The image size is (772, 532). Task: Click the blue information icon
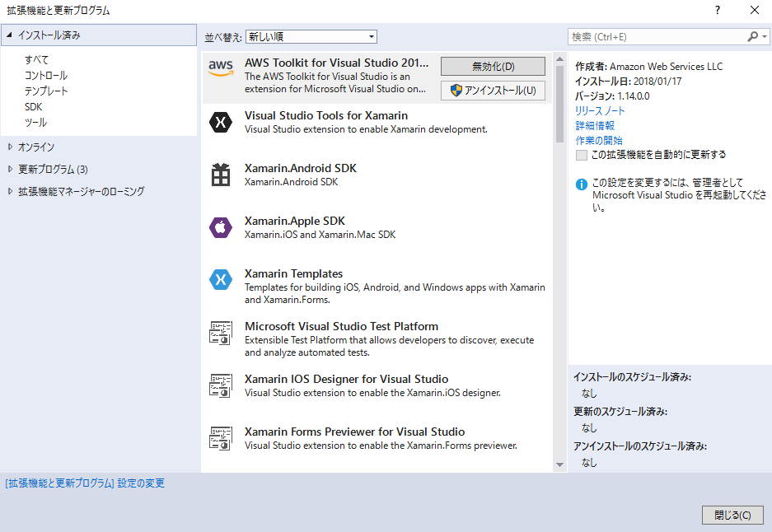pyautogui.click(x=582, y=184)
